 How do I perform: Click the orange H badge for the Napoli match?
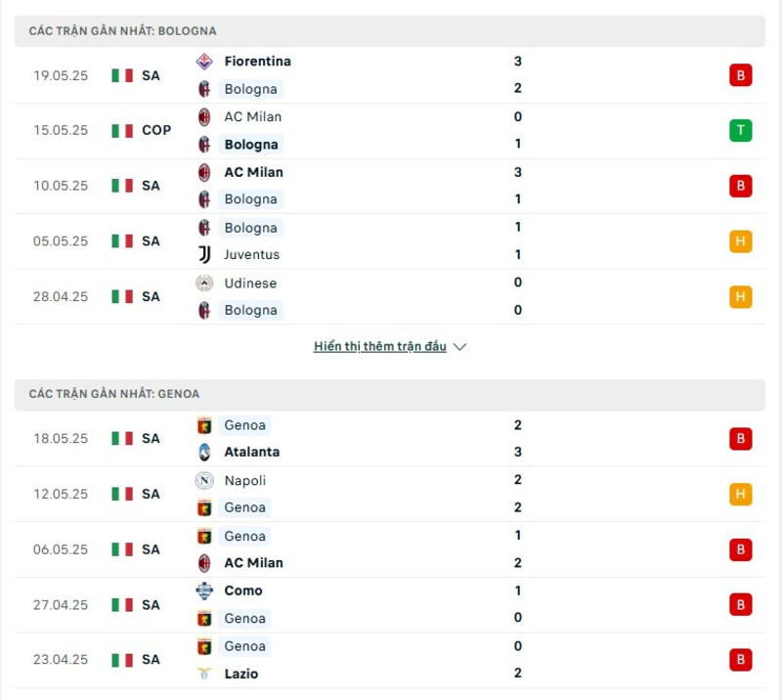(x=740, y=494)
